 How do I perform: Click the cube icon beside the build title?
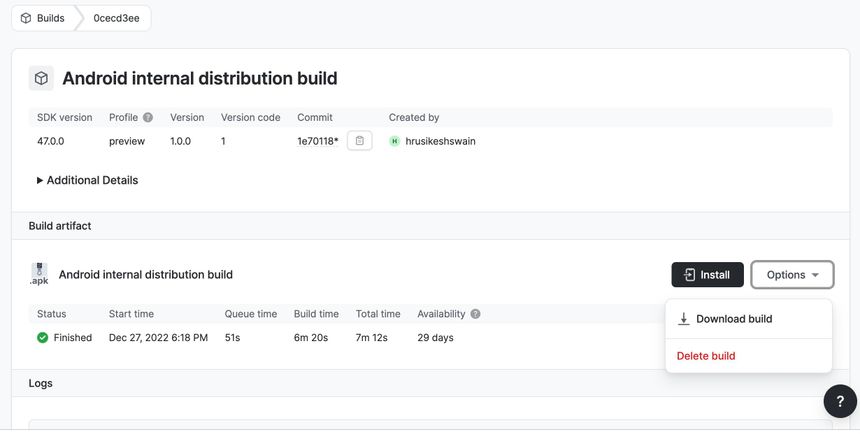tap(41, 78)
